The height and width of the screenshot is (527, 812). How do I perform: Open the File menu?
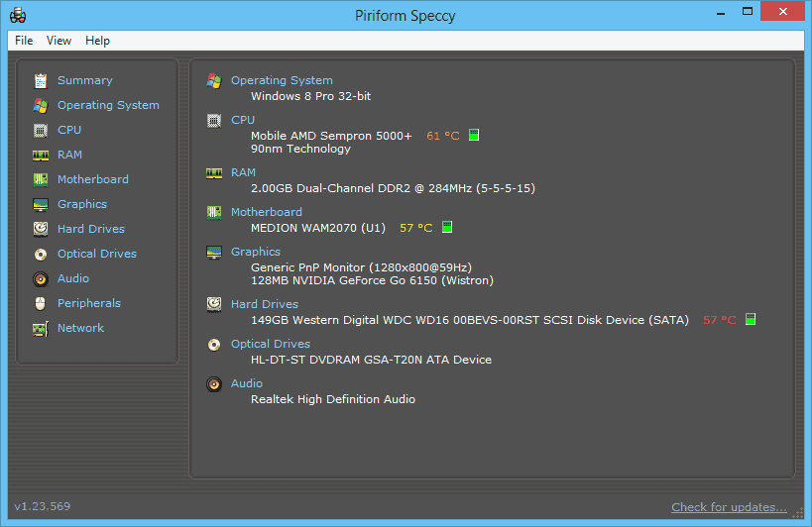click(x=24, y=41)
